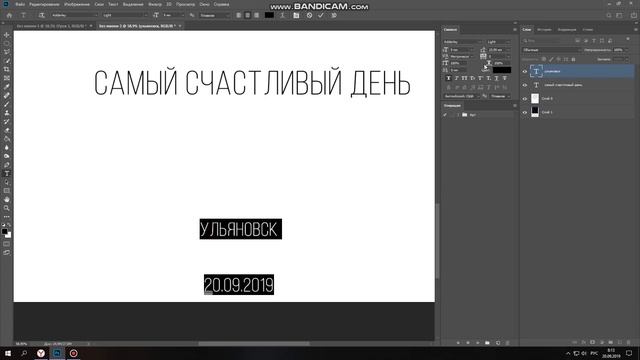The height and width of the screenshot is (360, 640).
Task: Open Character panel options menu icon
Action: pos(514,29)
